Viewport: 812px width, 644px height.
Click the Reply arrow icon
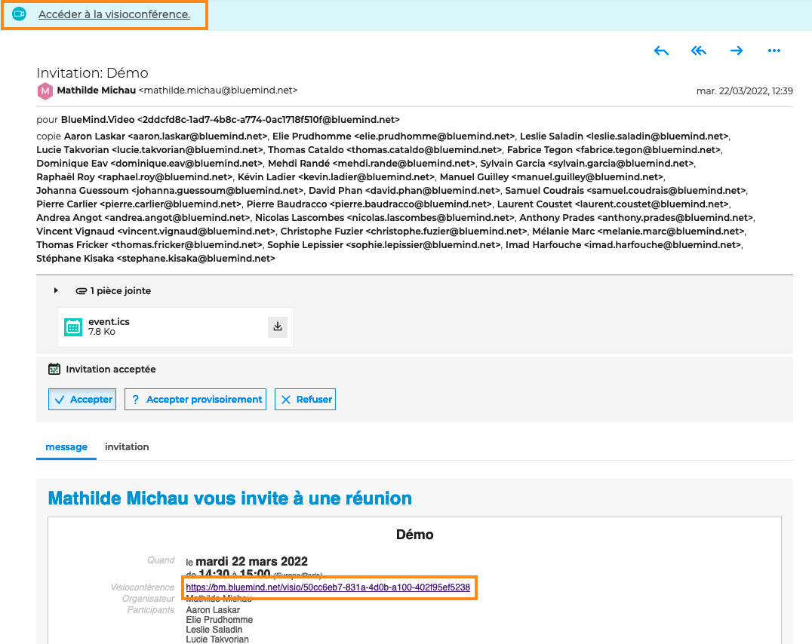(661, 51)
